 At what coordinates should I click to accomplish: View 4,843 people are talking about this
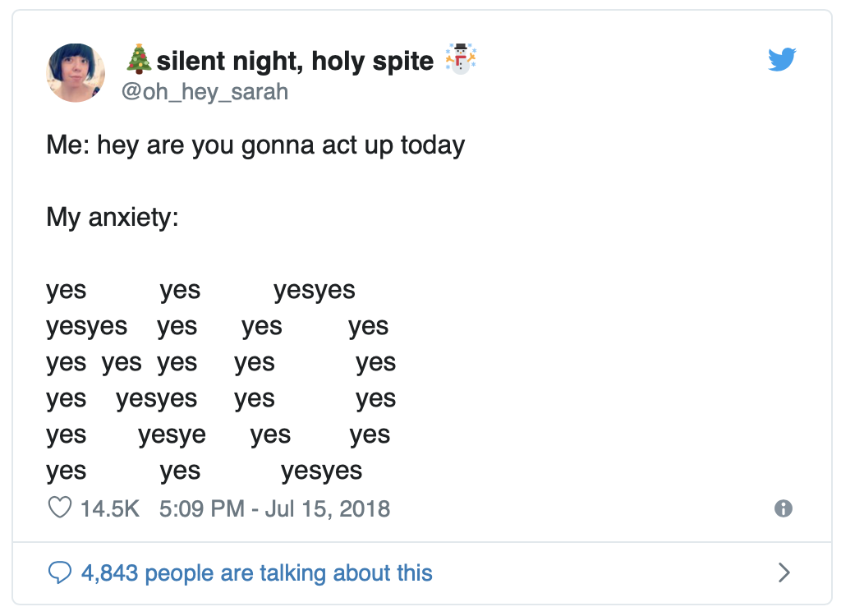(257, 573)
